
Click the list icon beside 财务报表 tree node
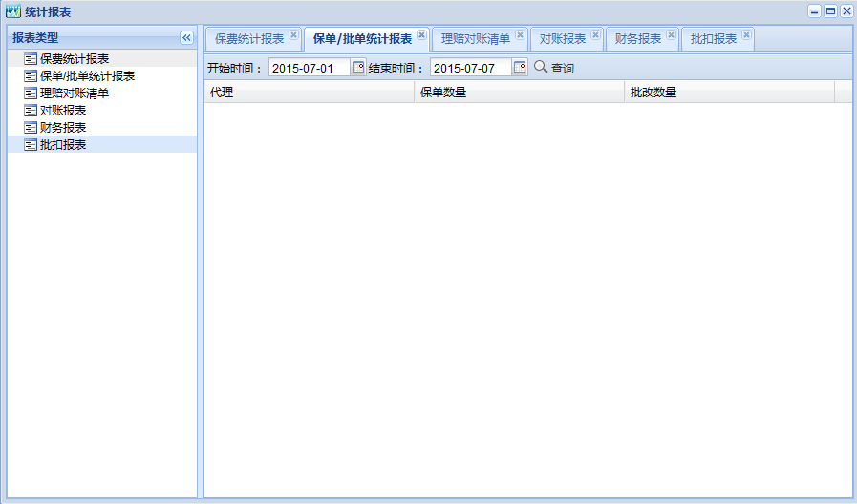(31, 128)
